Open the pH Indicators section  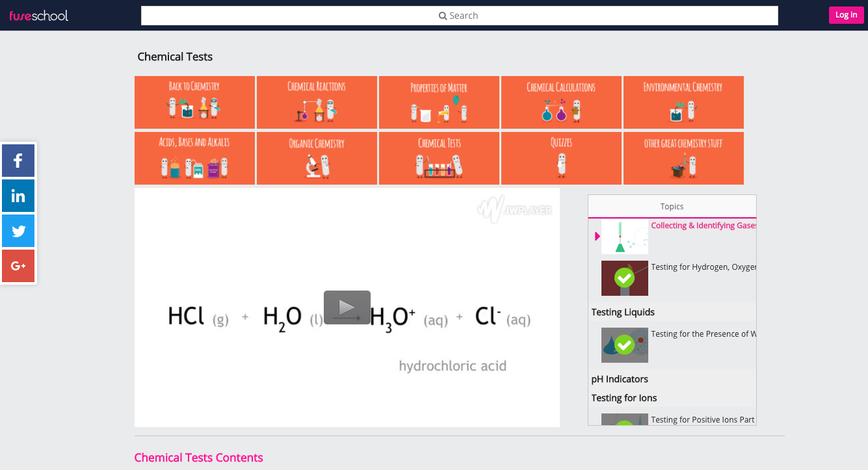tap(620, 379)
